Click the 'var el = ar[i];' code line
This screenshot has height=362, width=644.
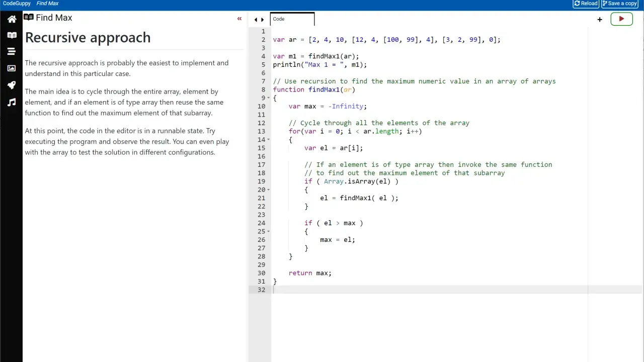tap(334, 148)
